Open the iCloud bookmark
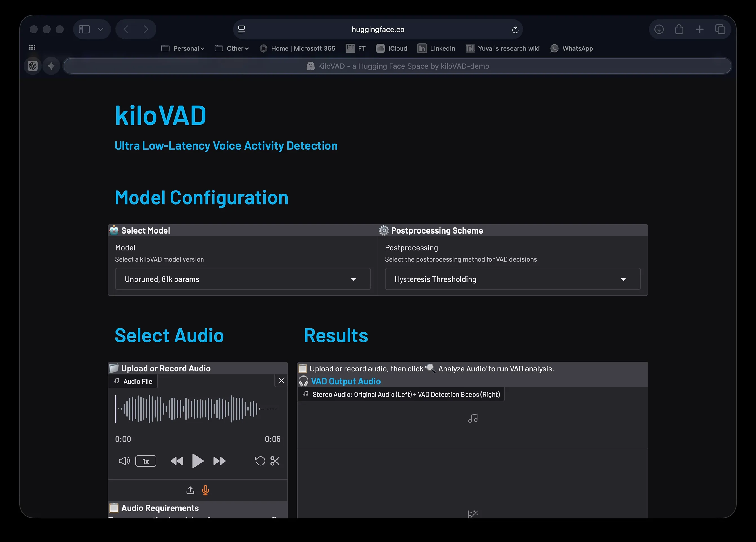756x542 pixels. 392,48
